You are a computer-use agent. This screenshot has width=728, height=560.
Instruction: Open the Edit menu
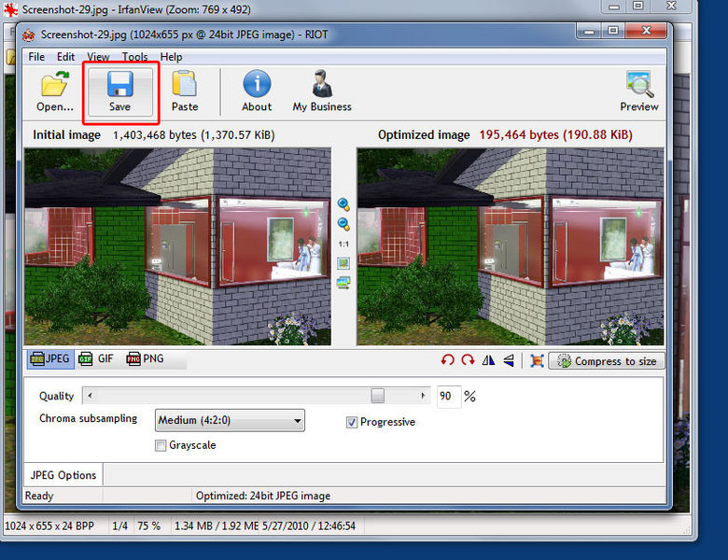coord(65,57)
